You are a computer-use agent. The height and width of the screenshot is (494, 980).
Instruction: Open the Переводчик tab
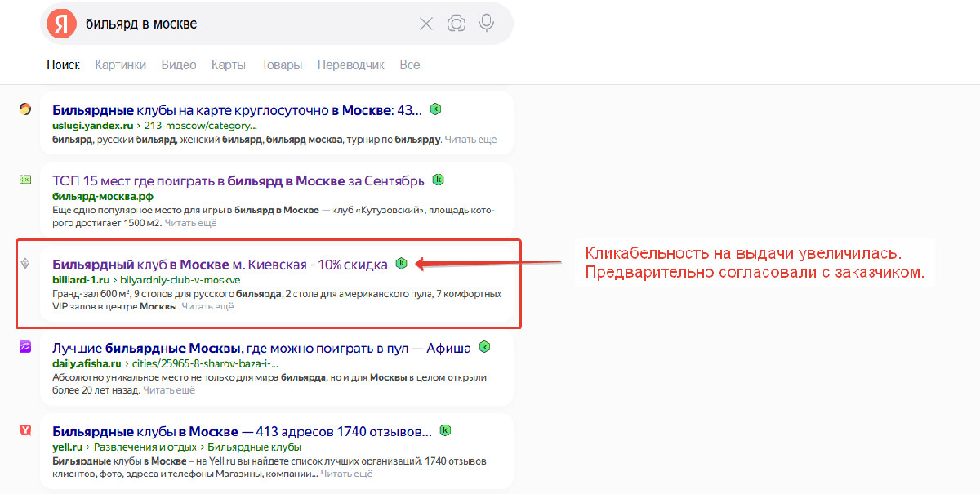[x=350, y=65]
